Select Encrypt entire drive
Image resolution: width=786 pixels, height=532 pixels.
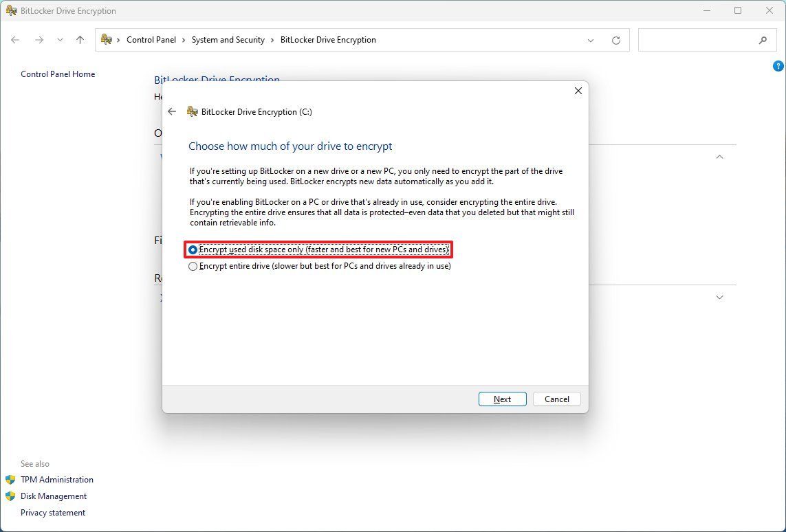click(193, 266)
